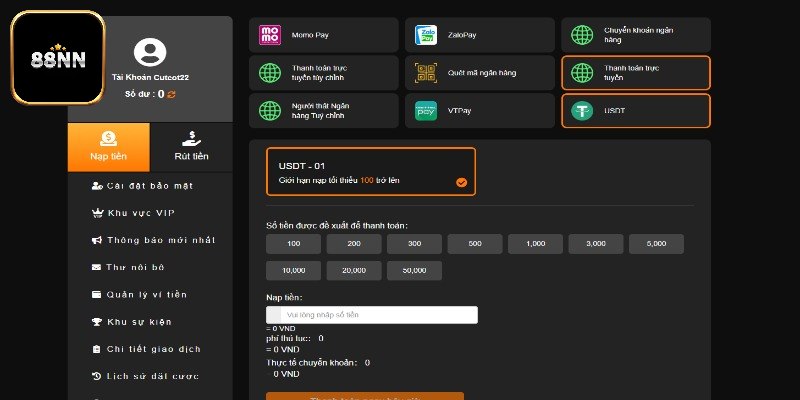Click the user profile avatar icon
Viewport: 800px width, 400px height.
click(149, 51)
